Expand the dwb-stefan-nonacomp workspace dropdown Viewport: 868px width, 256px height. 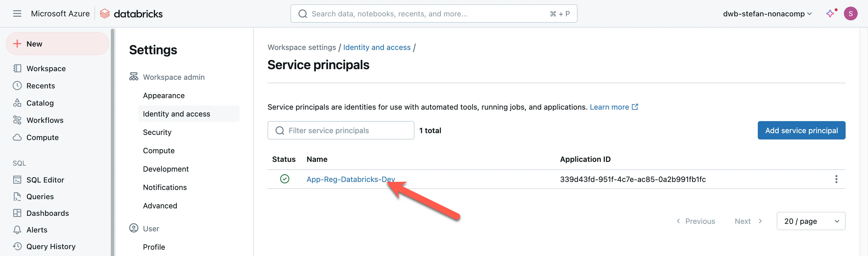[767, 14]
